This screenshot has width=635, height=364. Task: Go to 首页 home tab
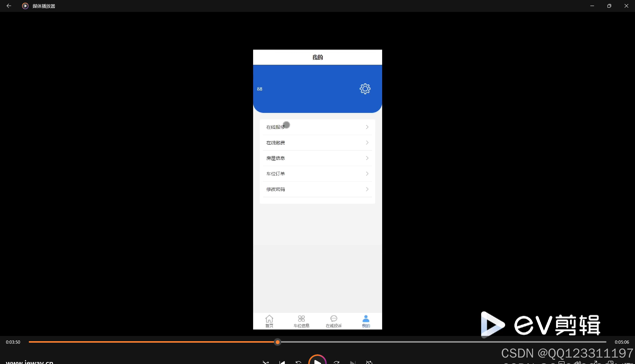coord(269,321)
